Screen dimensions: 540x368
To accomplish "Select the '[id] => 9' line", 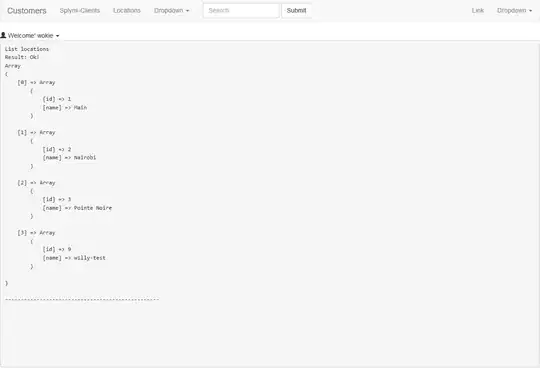I will [57, 249].
